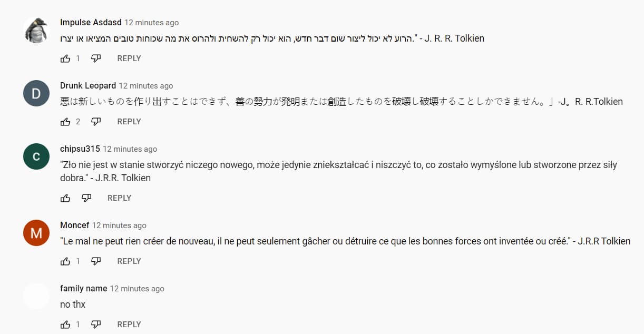Image resolution: width=644 pixels, height=334 pixels.
Task: Dislike Moncef's comment
Action: pyautogui.click(x=96, y=261)
